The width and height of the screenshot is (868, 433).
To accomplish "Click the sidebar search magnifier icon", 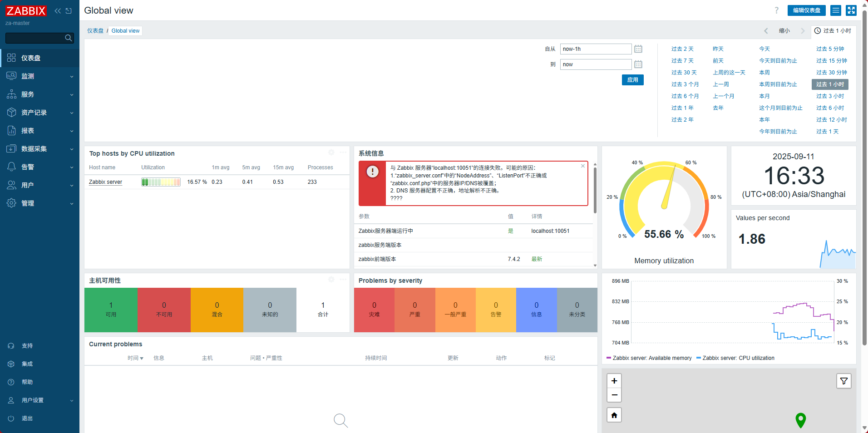I will 69,38.
